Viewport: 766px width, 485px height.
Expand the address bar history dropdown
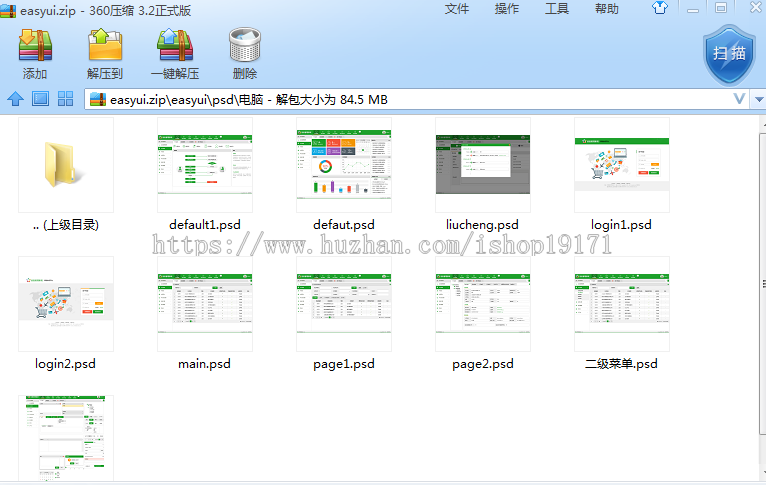click(x=759, y=99)
